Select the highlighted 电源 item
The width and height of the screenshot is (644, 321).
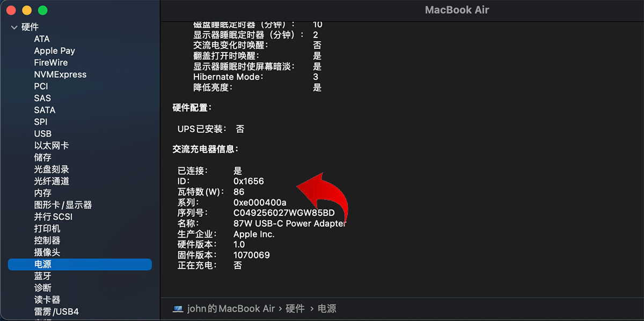tap(43, 264)
